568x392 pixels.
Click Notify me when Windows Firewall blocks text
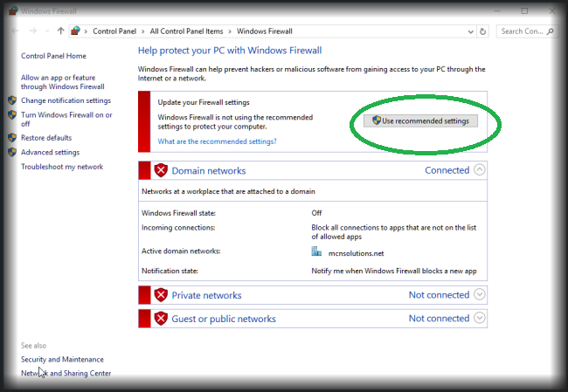coord(394,271)
